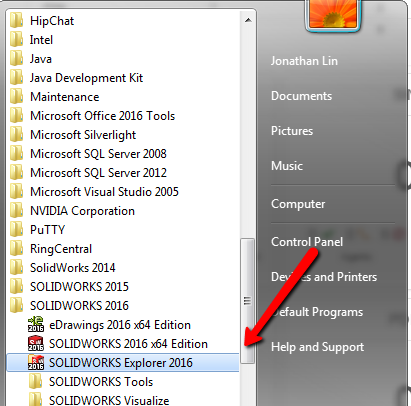Screen dimensions: 411x406
Task: Open Control Panel
Action: coord(307,242)
